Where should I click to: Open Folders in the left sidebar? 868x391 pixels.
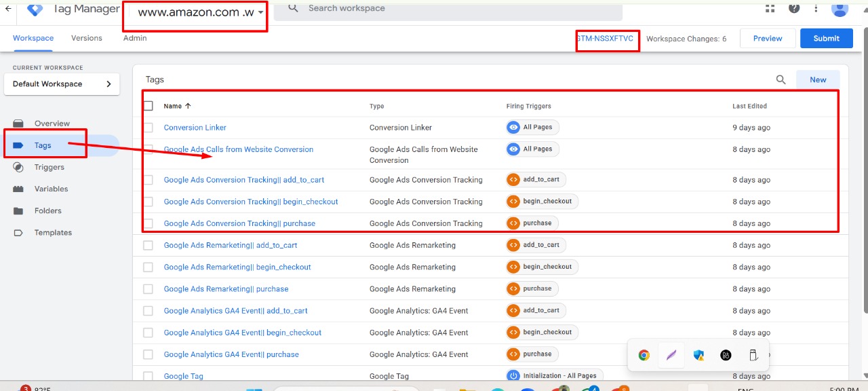point(47,210)
